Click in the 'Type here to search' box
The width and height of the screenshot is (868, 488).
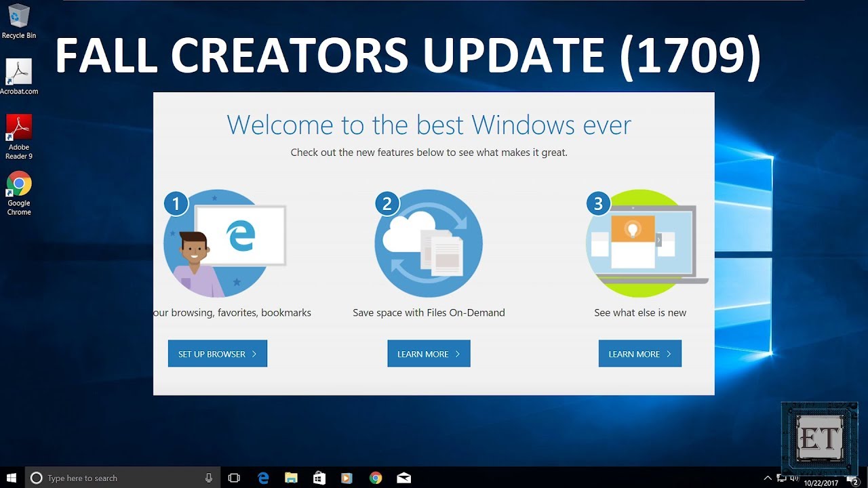point(123,478)
